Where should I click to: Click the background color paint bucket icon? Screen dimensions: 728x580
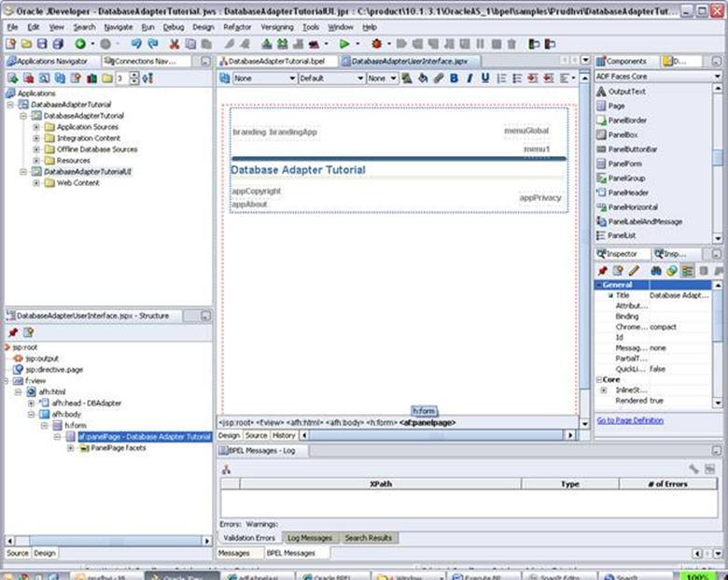pyautogui.click(x=423, y=78)
